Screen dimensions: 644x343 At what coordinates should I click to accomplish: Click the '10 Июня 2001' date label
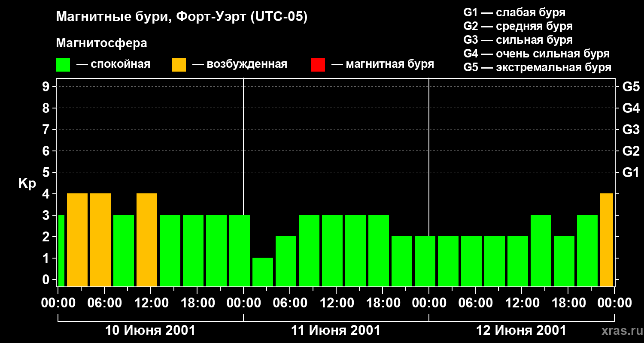point(150,331)
